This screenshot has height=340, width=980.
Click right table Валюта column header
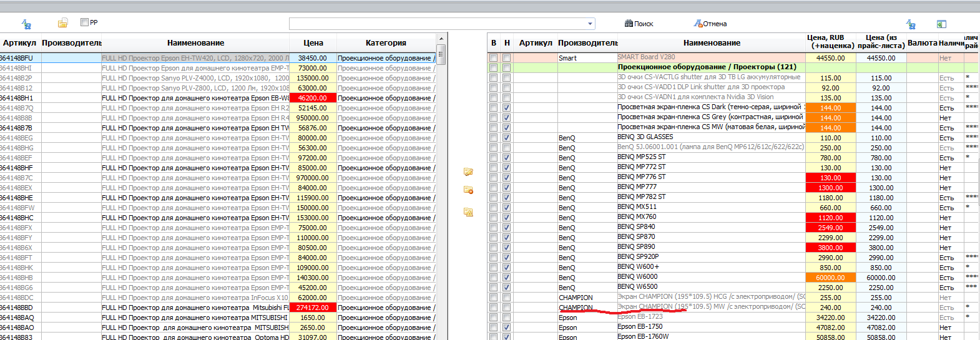922,43
